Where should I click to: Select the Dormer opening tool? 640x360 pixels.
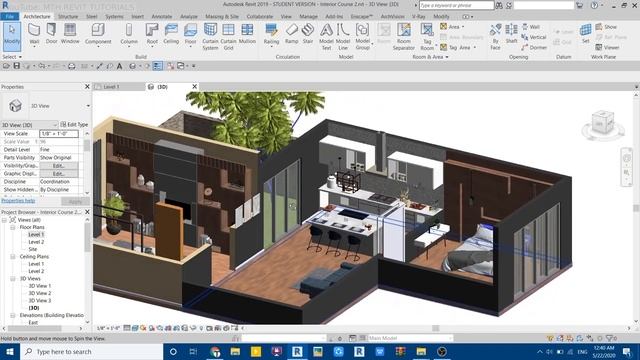pyautogui.click(x=534, y=47)
